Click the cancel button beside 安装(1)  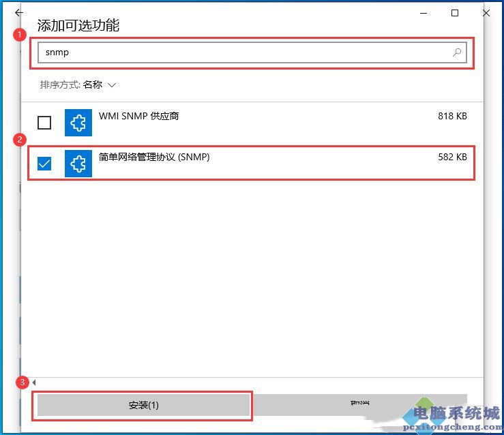(x=359, y=404)
